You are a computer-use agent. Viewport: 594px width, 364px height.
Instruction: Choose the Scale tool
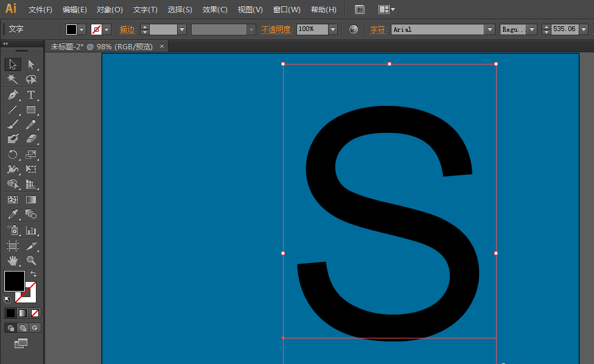point(31,155)
